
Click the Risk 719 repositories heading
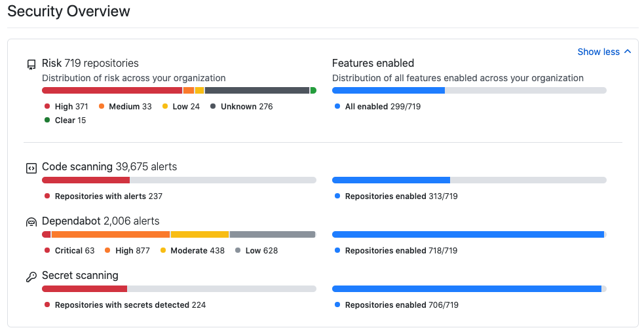point(90,64)
